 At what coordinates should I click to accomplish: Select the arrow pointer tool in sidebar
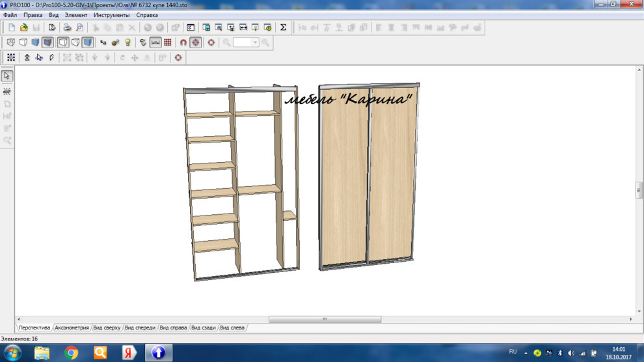(7, 76)
